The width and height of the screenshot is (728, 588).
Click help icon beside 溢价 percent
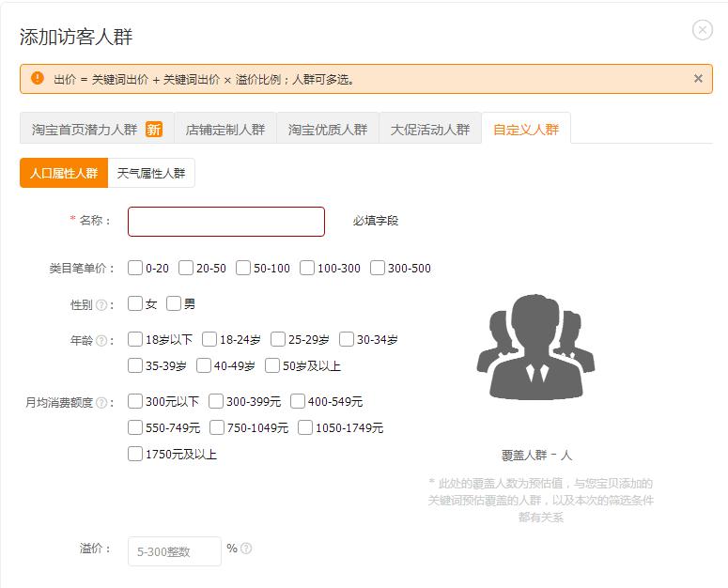pos(246,549)
